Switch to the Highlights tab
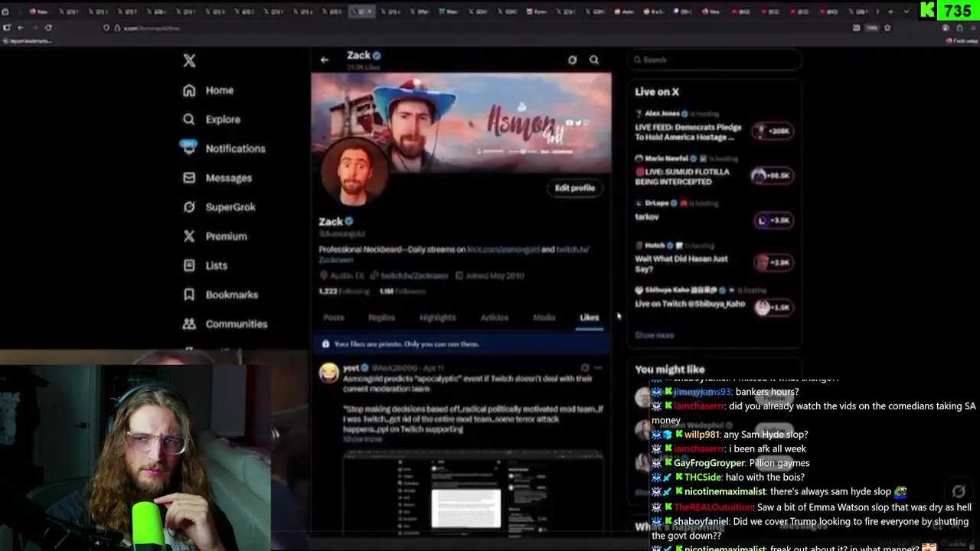The width and height of the screenshot is (980, 551). pos(437,318)
